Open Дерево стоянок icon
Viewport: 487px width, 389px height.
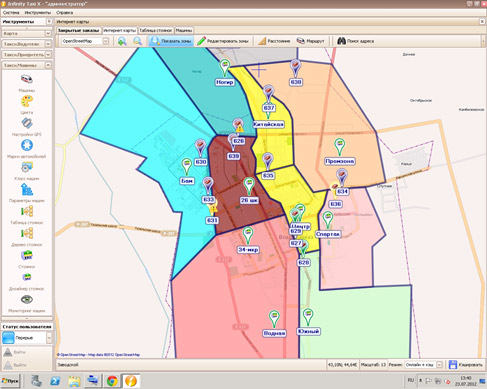(27, 233)
